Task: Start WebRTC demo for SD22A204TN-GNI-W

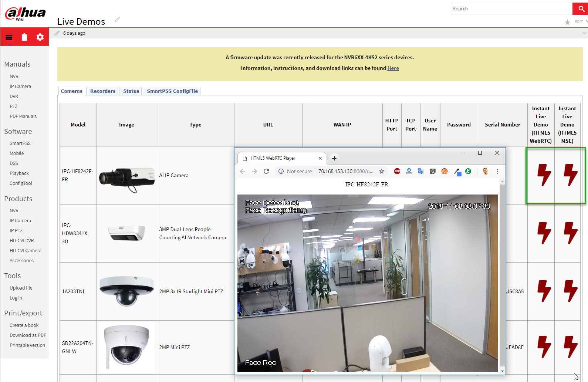Action: [544, 347]
